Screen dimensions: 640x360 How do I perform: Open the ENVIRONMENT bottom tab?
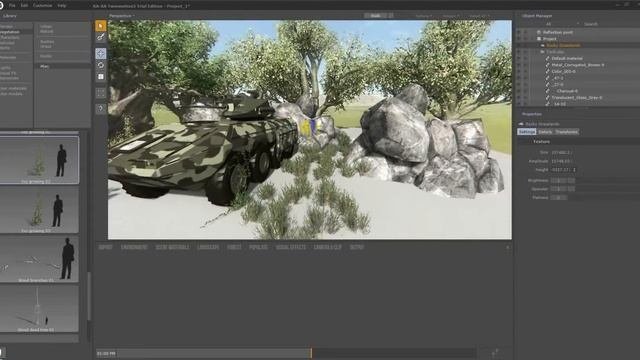[134, 247]
